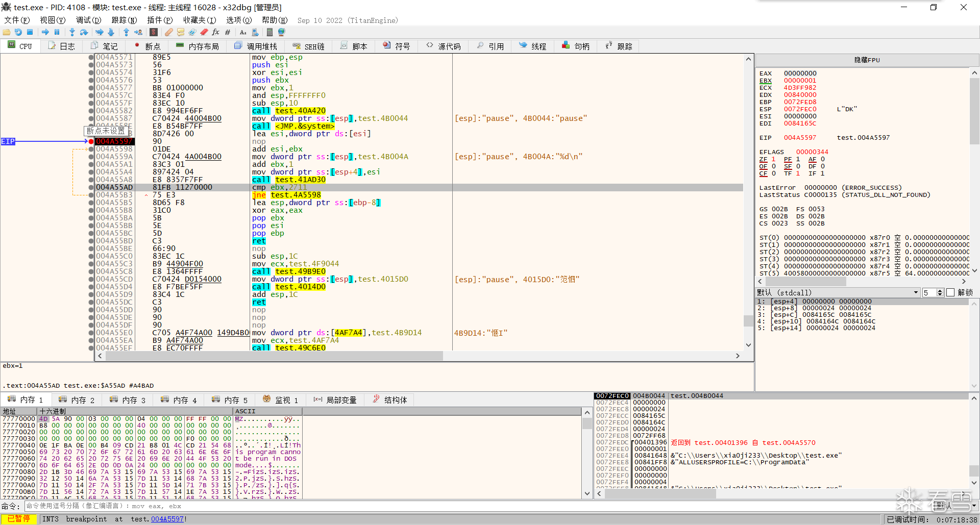980x525 pixels.
Task: Open the calculator icon
Action: (269, 32)
